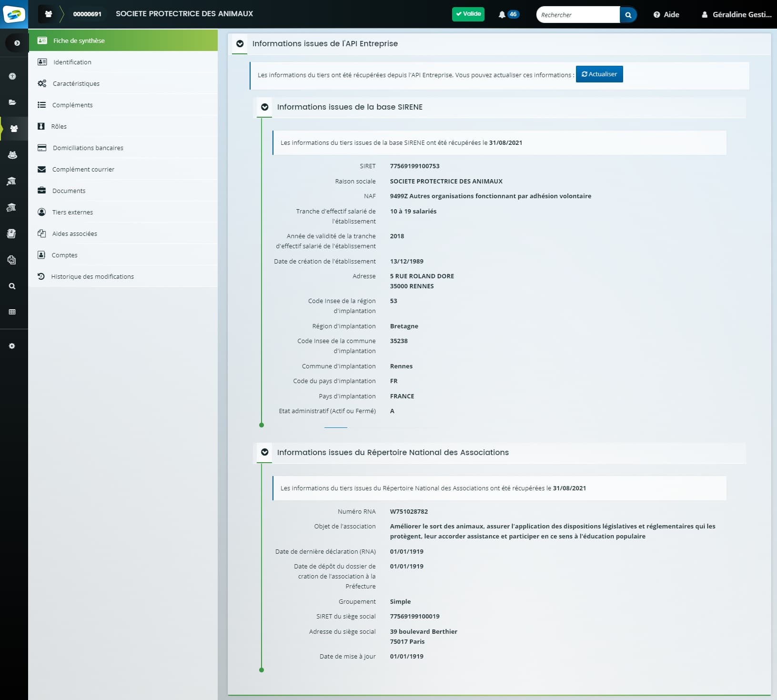Open the Aide help link
This screenshot has height=700, width=777.
tap(666, 15)
